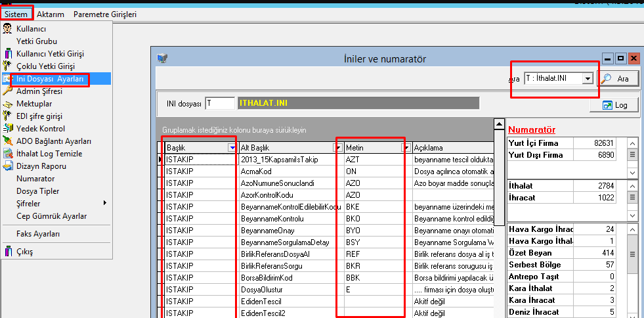
Task: Open the Metin column filter dropdown
Action: [405, 148]
